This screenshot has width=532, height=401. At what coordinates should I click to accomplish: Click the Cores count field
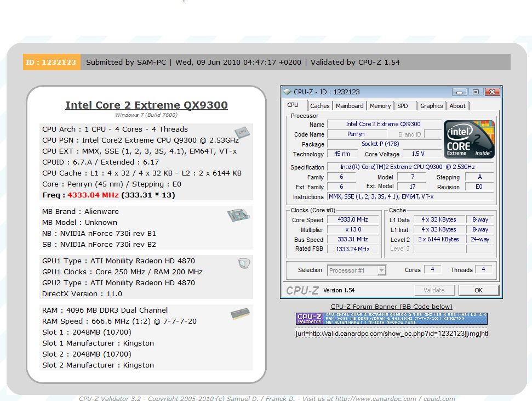click(x=433, y=269)
